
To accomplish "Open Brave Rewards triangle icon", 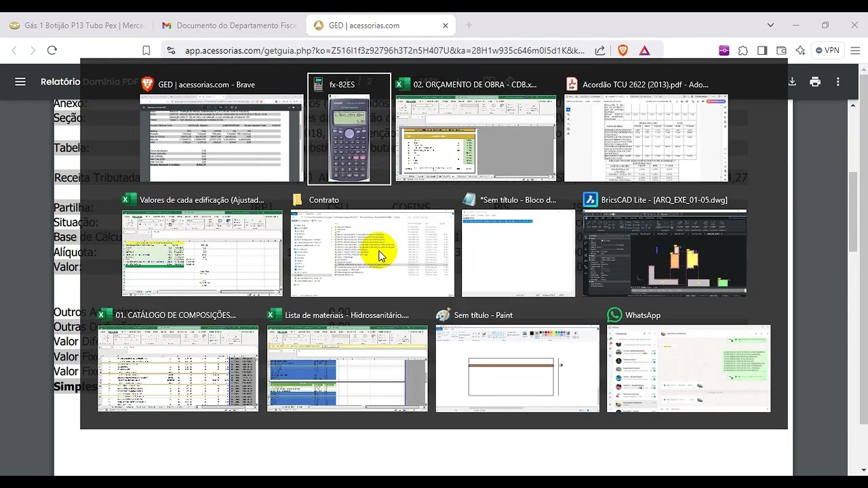I will click(644, 50).
